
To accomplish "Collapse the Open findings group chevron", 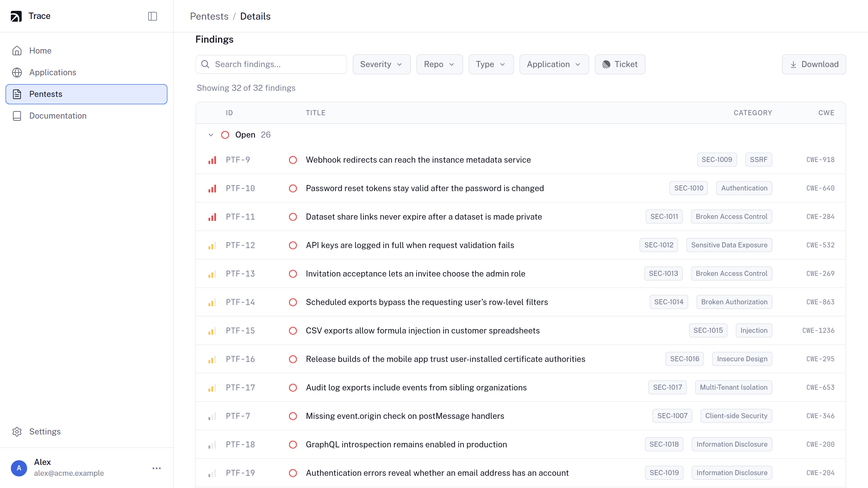I will coord(211,135).
